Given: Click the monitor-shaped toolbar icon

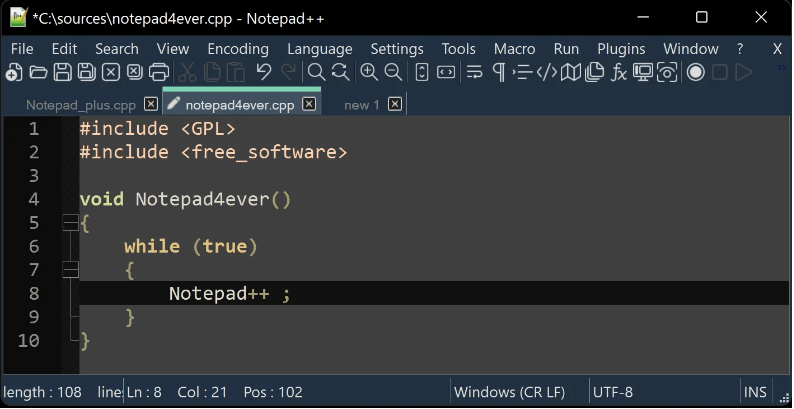Looking at the screenshot, I should 643,72.
